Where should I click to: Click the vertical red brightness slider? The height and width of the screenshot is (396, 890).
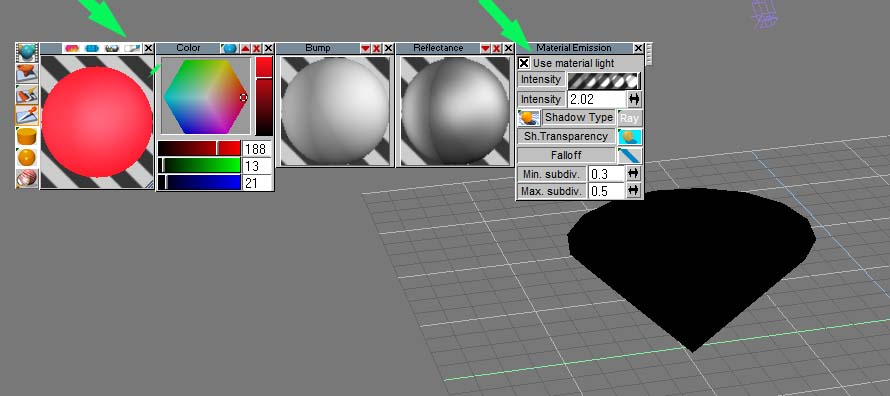(x=264, y=96)
